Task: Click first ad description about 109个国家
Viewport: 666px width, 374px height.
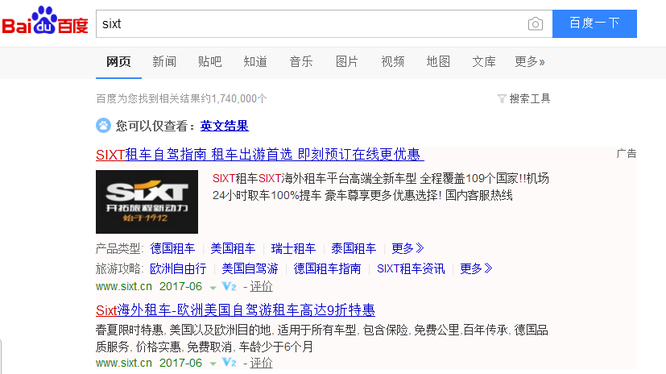Action: click(x=381, y=187)
